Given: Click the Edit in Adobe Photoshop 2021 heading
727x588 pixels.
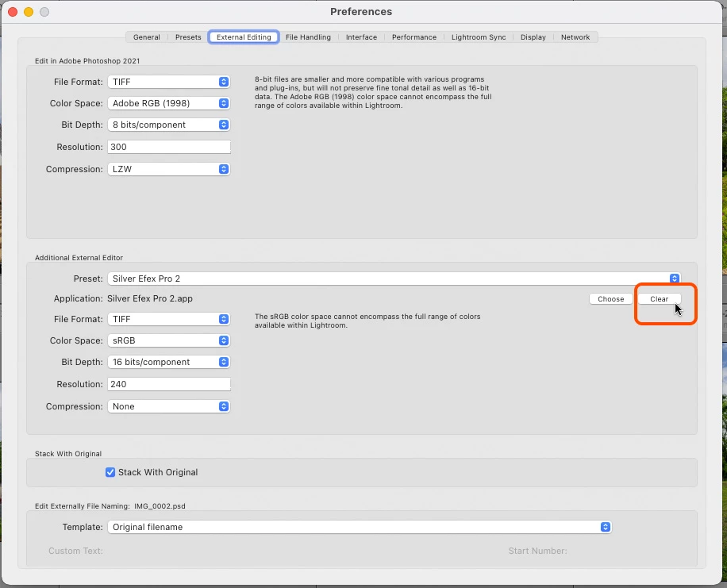Looking at the screenshot, I should 87,61.
